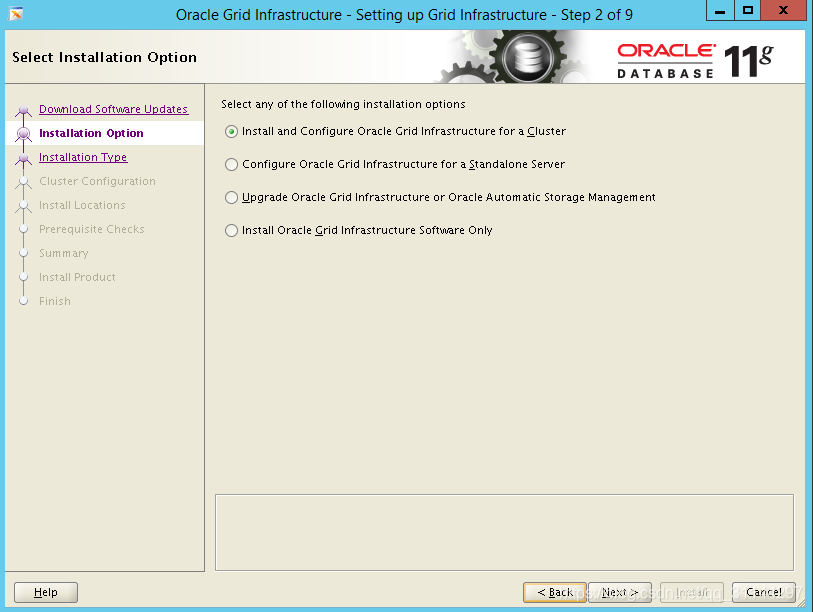Proceed with the Next button
This screenshot has width=813, height=612.
tap(620, 592)
